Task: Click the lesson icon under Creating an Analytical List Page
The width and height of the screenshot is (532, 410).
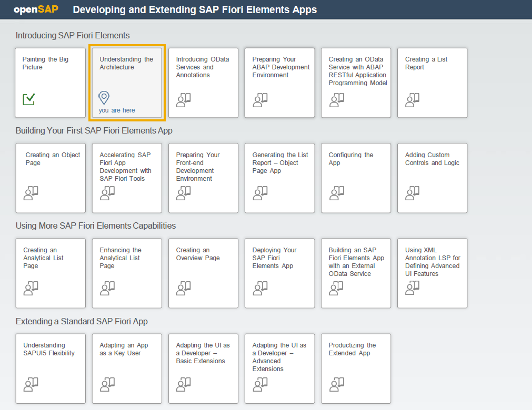Action: [x=31, y=288]
